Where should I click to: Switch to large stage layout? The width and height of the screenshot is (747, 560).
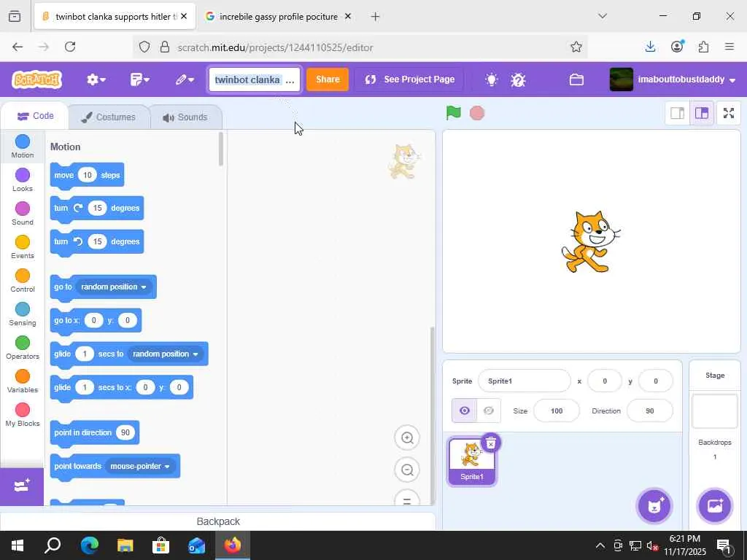(702, 113)
